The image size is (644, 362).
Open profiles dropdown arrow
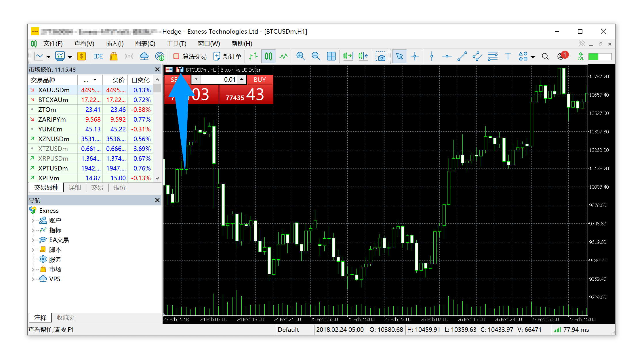point(70,57)
